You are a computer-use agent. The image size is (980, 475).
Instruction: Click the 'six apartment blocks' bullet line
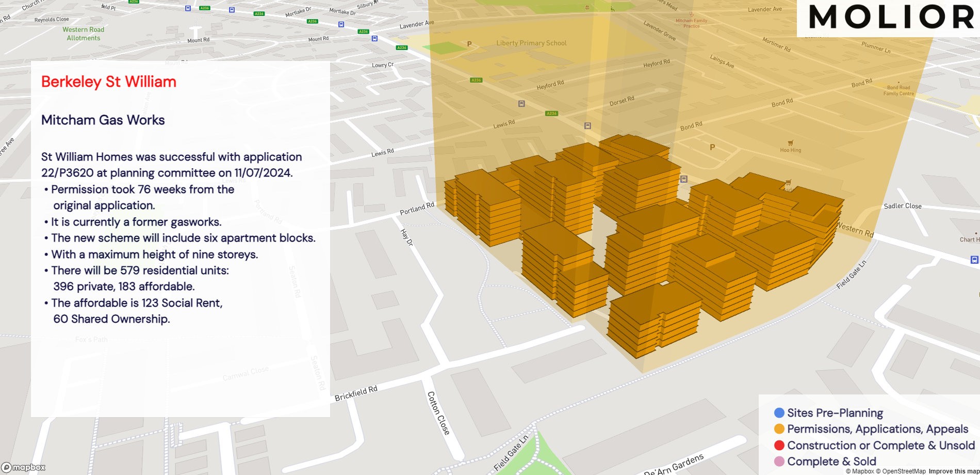179,238
